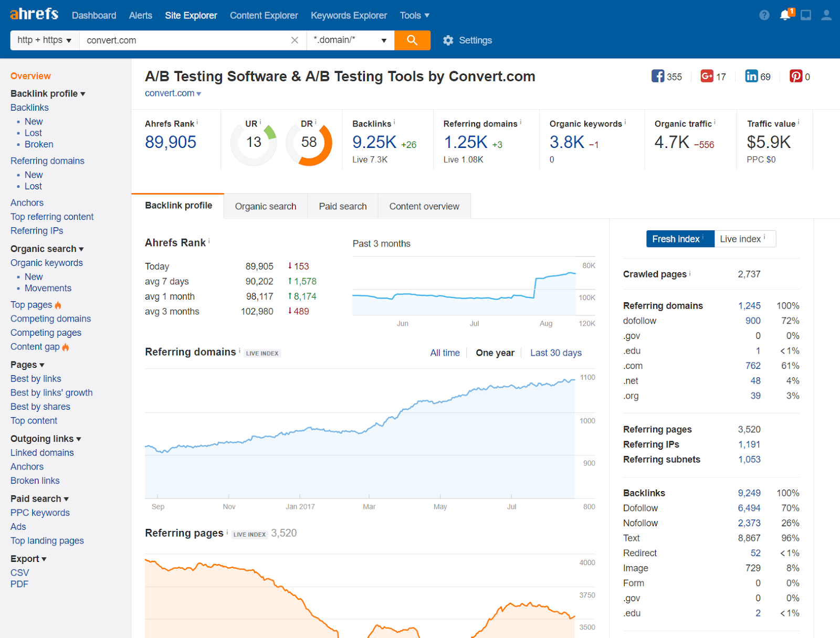
Task: Click the Organic keywords 3.8K value
Action: pos(567,142)
